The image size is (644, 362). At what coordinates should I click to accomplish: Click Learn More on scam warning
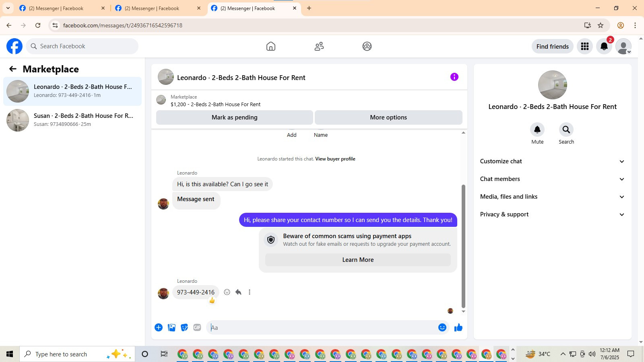[358, 260]
